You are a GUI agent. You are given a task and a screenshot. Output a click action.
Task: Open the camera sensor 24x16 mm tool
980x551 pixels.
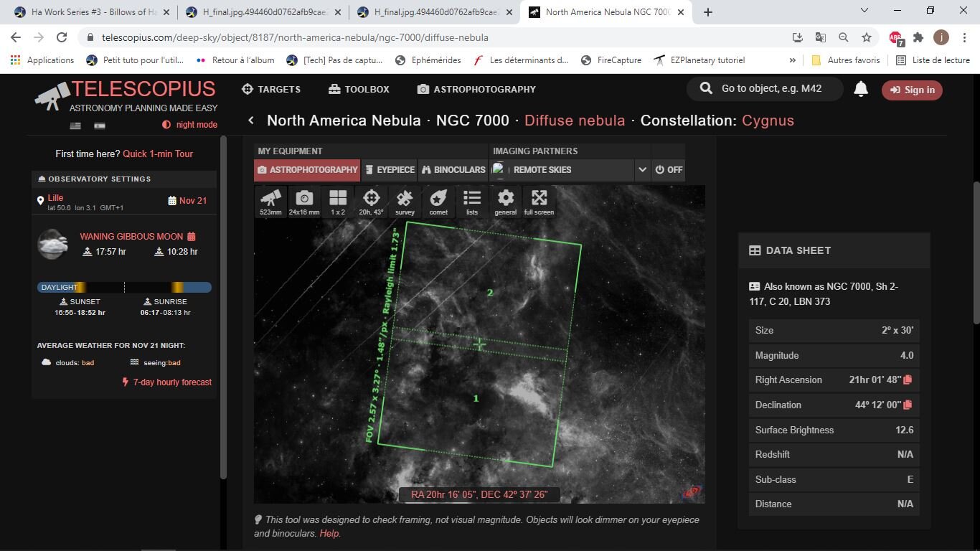coord(304,202)
